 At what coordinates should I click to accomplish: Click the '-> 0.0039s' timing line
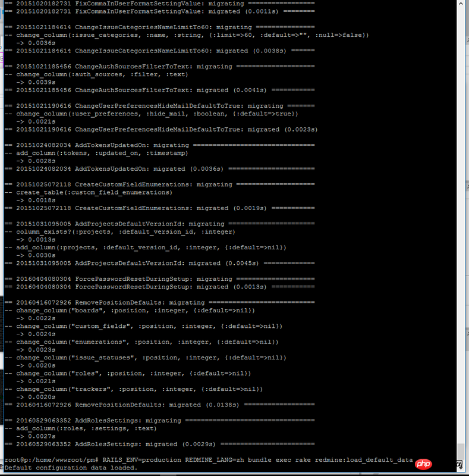(x=36, y=82)
